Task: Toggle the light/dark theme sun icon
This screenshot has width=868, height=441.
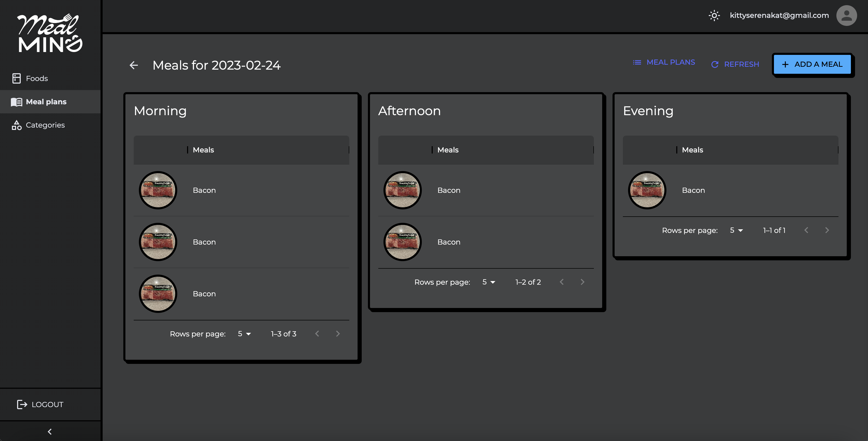Action: click(x=714, y=16)
